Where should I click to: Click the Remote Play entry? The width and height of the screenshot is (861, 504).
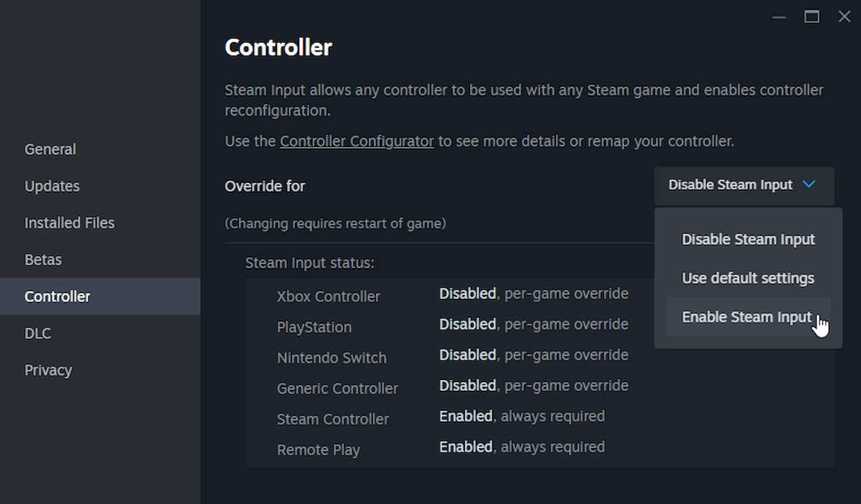[x=319, y=450]
